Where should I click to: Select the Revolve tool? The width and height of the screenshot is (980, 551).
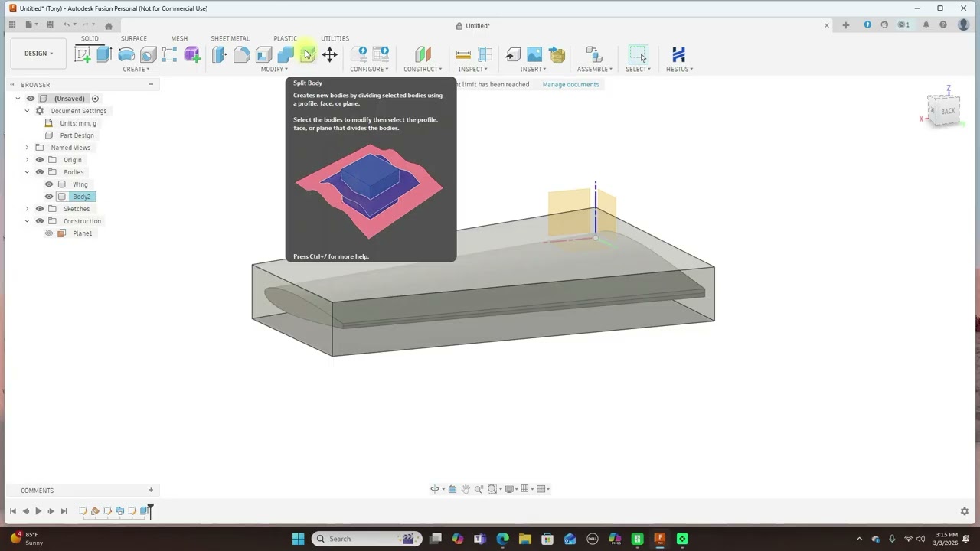(126, 54)
